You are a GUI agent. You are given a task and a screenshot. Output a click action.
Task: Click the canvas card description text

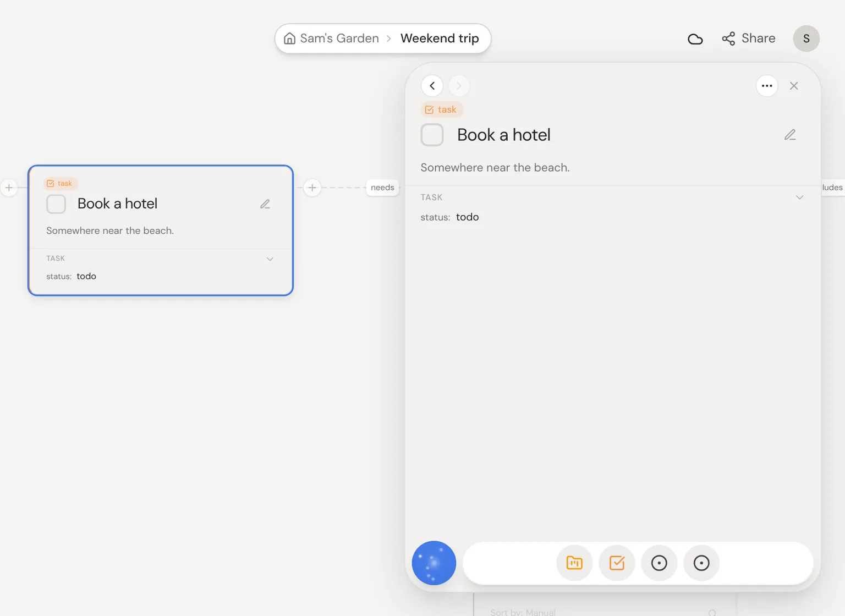(110, 231)
